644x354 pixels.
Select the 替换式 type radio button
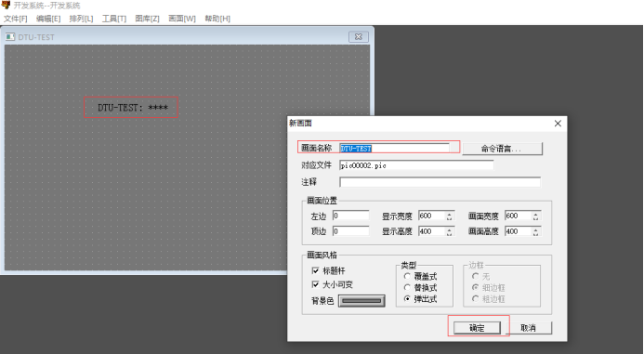click(407, 287)
